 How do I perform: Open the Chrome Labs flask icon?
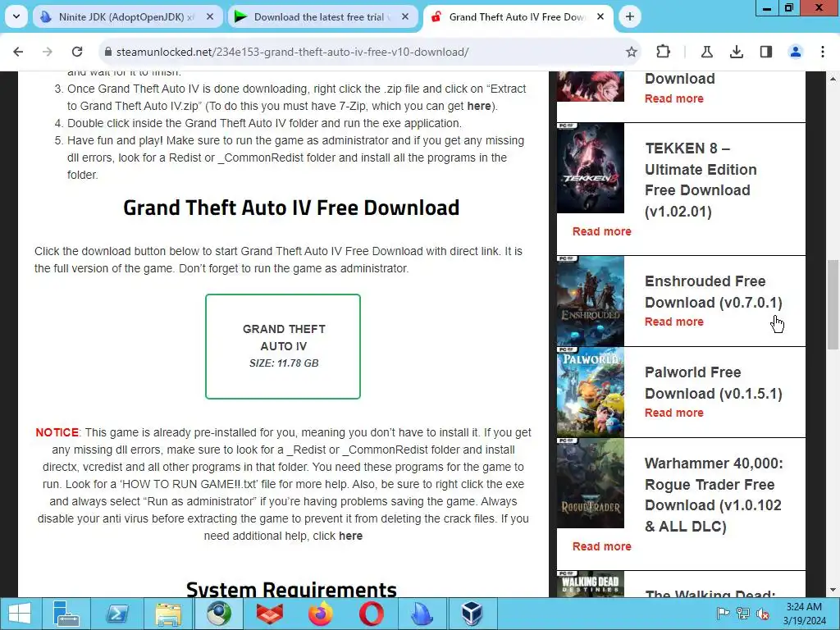tap(706, 52)
